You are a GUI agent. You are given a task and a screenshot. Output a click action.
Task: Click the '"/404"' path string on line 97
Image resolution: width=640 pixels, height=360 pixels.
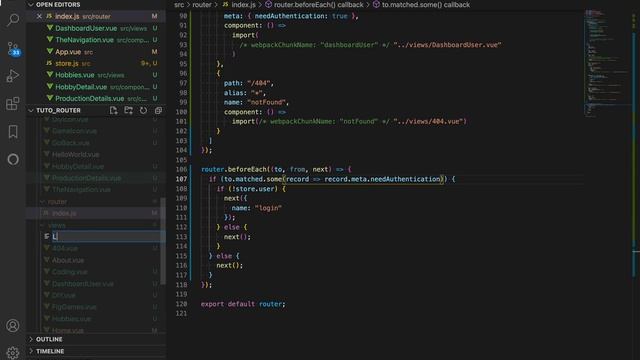coord(259,83)
